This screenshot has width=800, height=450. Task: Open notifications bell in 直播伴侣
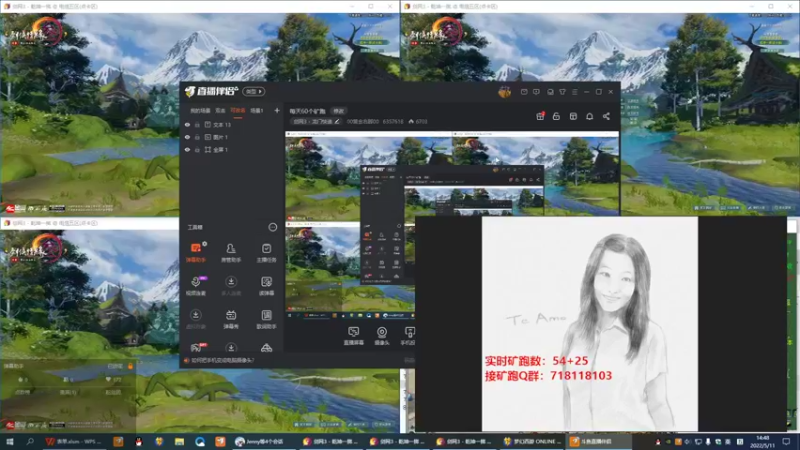click(589, 116)
